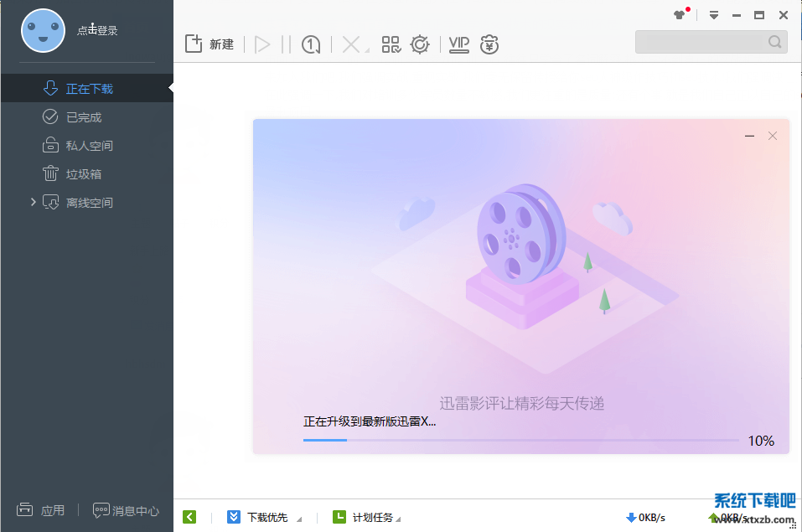Click inside the search input field
This screenshot has height=532, width=802.
[x=701, y=41]
